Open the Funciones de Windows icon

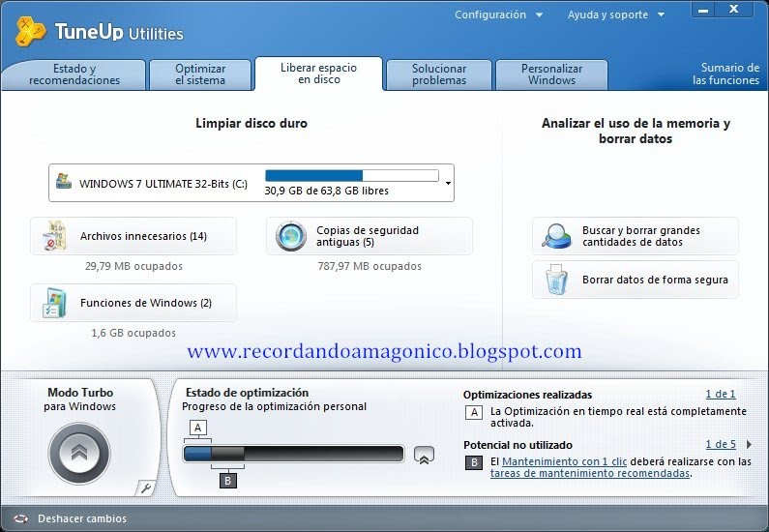54,303
